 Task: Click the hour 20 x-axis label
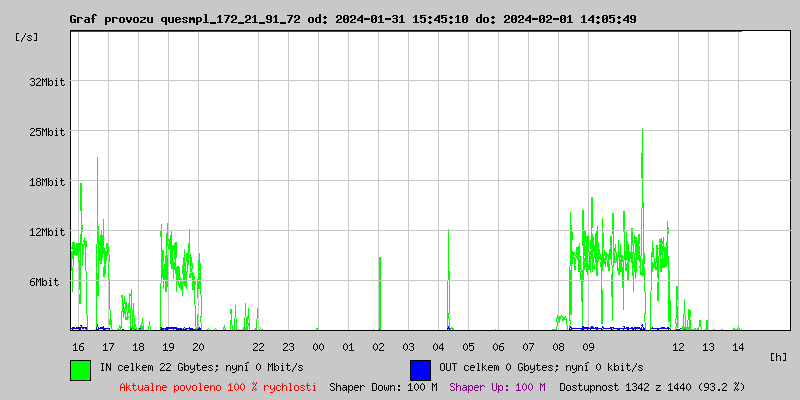coord(198,347)
